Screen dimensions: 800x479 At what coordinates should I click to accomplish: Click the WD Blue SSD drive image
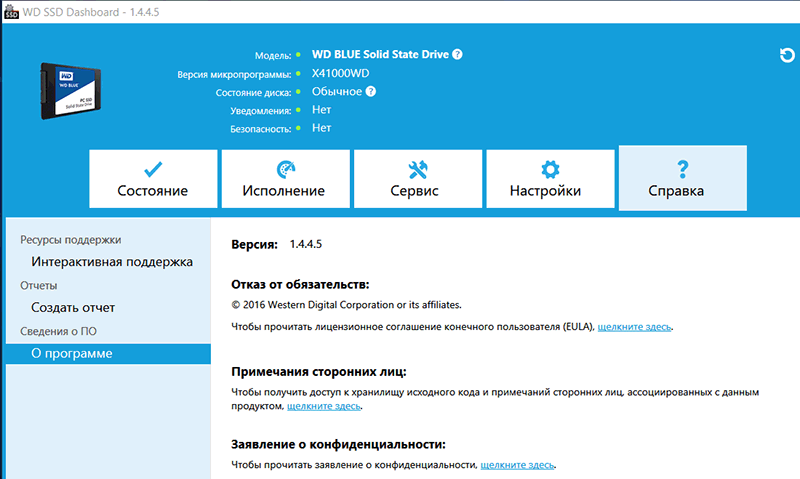pyautogui.click(x=70, y=91)
